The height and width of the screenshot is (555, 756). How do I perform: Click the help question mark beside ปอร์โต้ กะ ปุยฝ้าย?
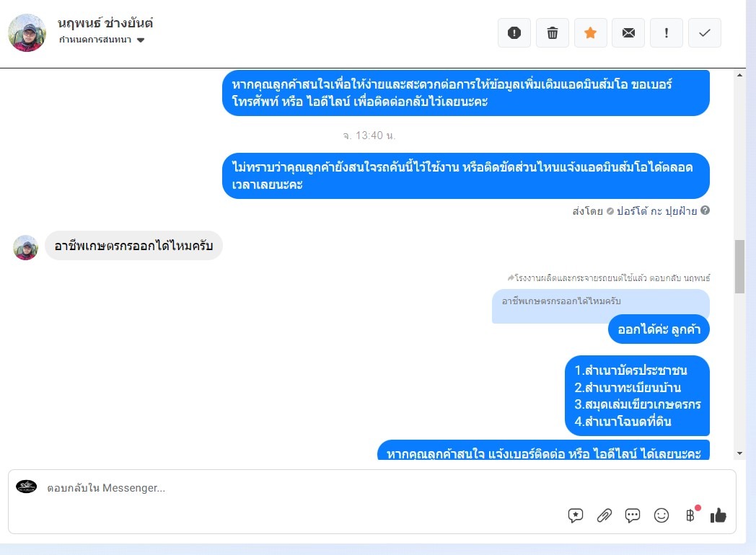tap(705, 210)
